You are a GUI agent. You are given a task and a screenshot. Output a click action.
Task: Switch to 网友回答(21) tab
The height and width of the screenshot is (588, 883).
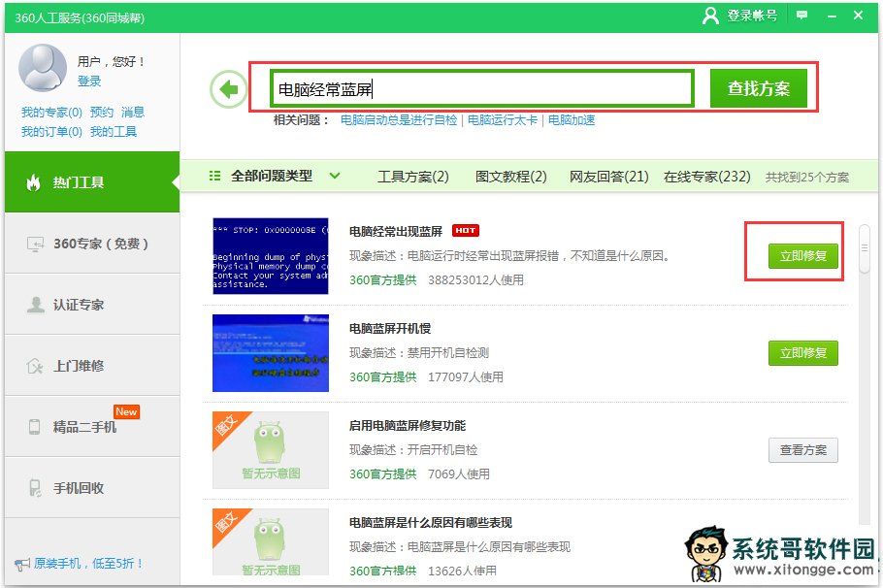click(x=609, y=177)
